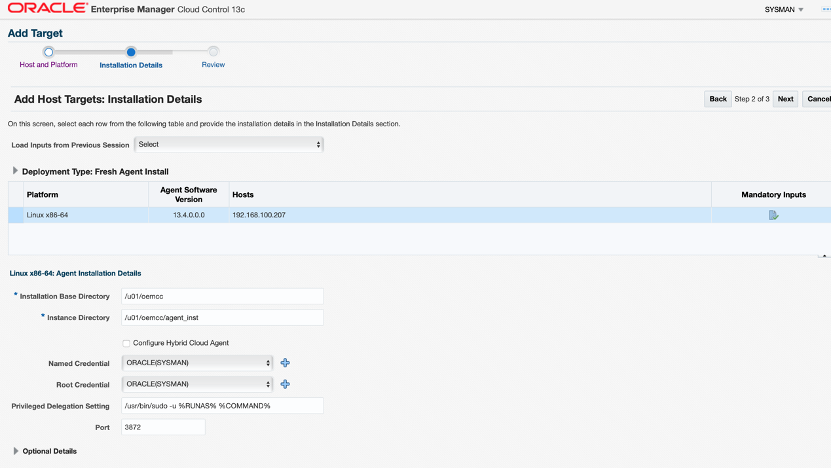Click the Agent Software Version column header
The height and width of the screenshot is (468, 832).
pos(189,195)
